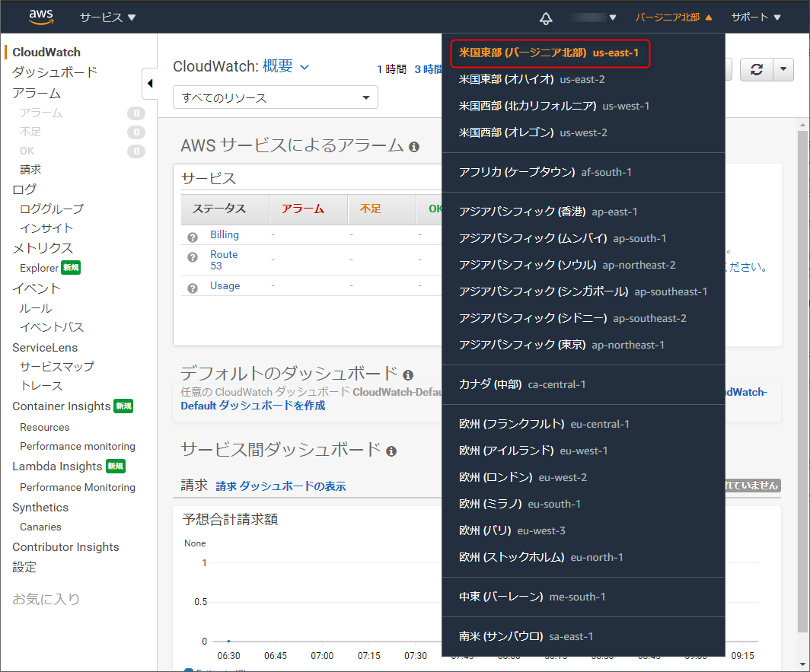Open 請求 under アラーム in sidebar

(x=30, y=170)
